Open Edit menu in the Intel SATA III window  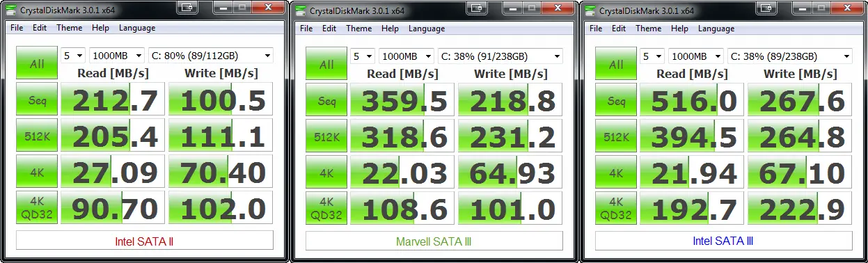coord(619,28)
